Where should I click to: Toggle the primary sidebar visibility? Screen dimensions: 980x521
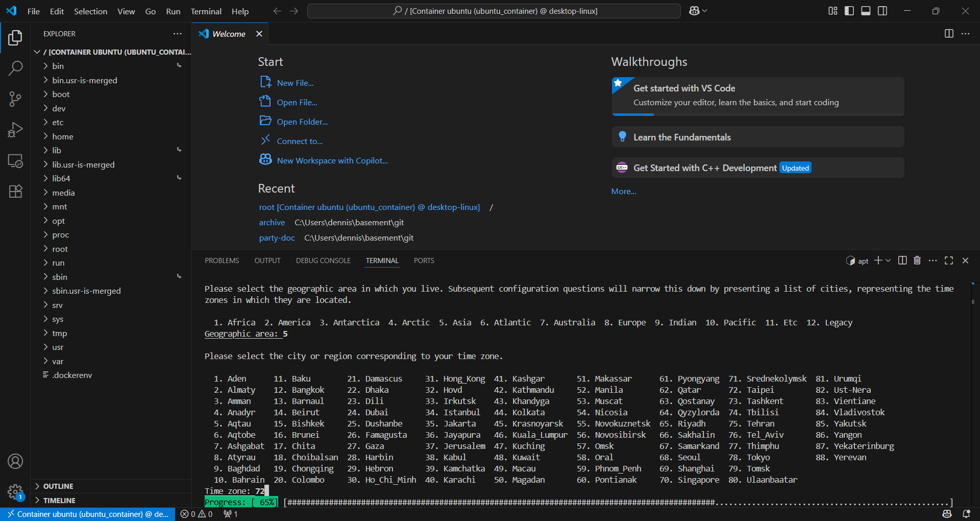849,11
